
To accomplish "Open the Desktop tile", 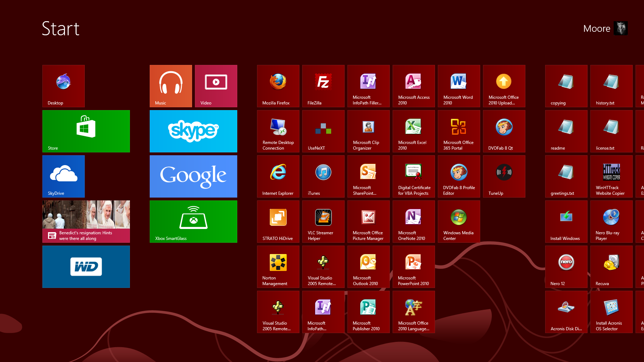I will pyautogui.click(x=63, y=86).
